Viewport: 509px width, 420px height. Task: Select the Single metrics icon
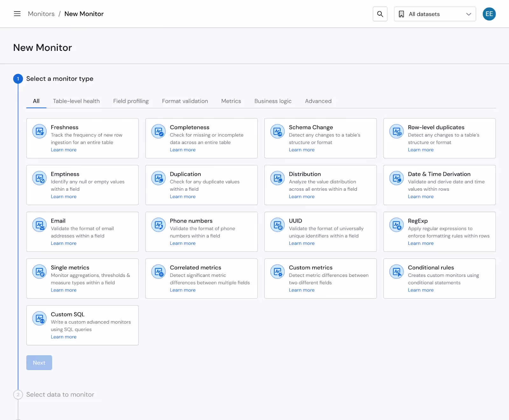[x=39, y=272]
